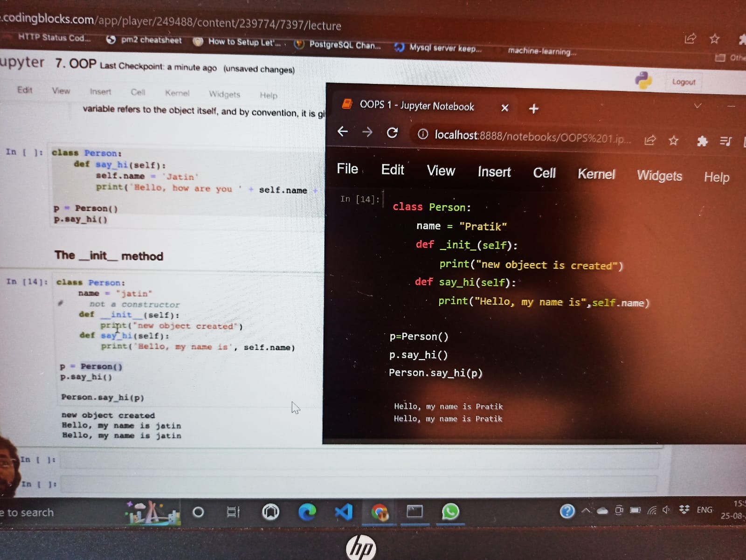Click the localhost address bar
The image size is (746, 560).
(532, 137)
